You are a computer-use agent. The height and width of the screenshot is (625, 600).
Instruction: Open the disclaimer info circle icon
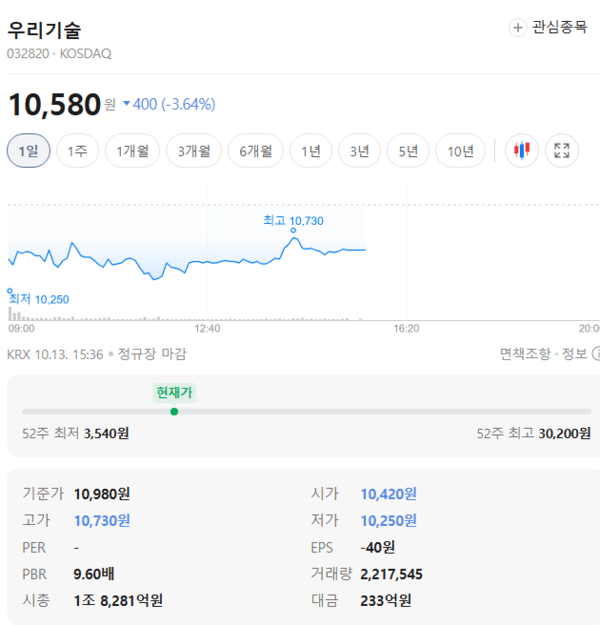[596, 354]
